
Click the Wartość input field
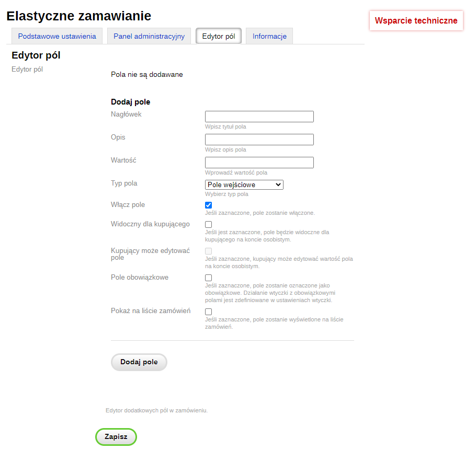coord(259,162)
